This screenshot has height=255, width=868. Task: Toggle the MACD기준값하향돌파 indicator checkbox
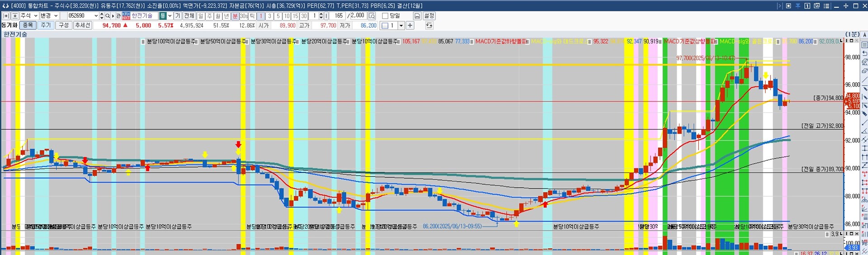tap(472, 42)
